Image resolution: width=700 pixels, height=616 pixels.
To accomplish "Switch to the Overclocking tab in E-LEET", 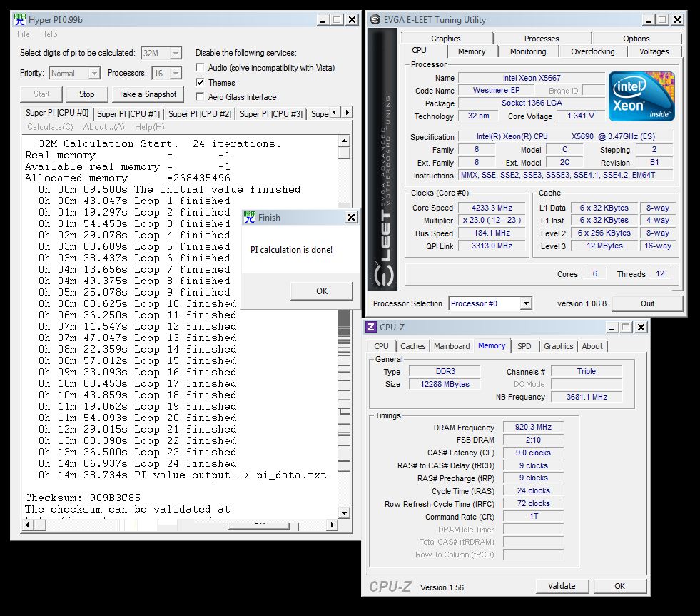I will 592,51.
